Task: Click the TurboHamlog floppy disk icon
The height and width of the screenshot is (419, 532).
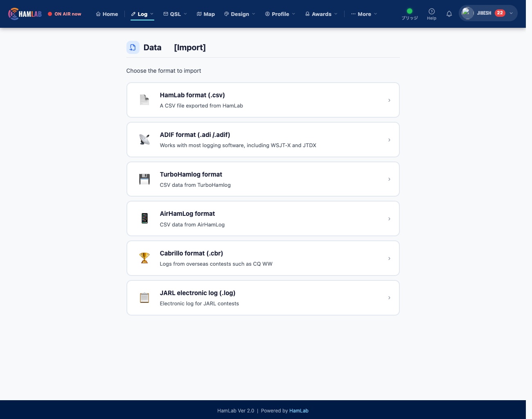Action: tap(144, 179)
